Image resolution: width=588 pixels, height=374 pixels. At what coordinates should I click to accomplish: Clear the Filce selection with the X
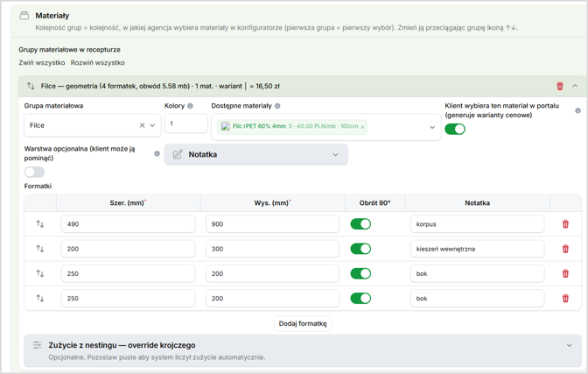[x=142, y=125]
